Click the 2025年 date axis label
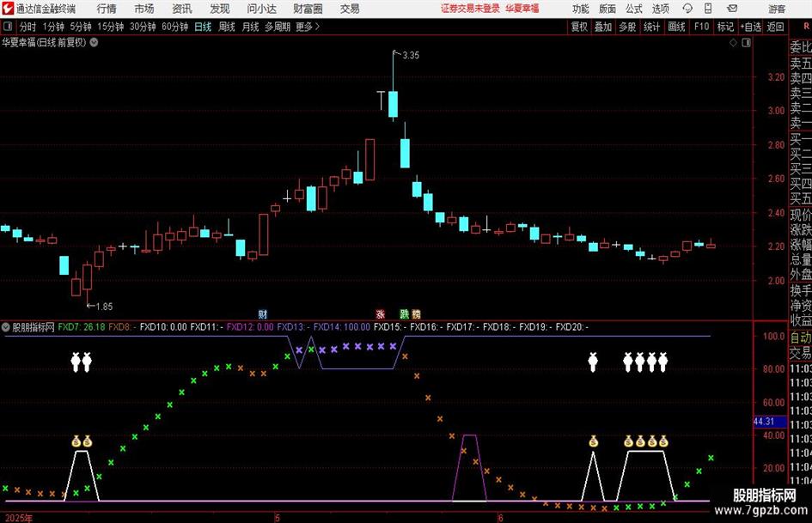 point(19,518)
